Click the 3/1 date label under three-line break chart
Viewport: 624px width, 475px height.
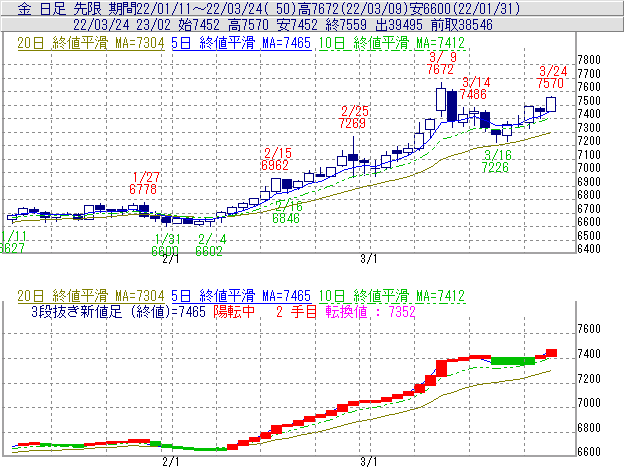tap(369, 462)
